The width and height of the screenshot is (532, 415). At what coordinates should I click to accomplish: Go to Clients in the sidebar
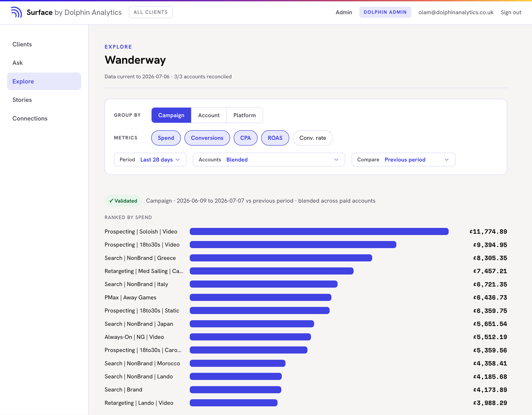[x=44, y=44]
